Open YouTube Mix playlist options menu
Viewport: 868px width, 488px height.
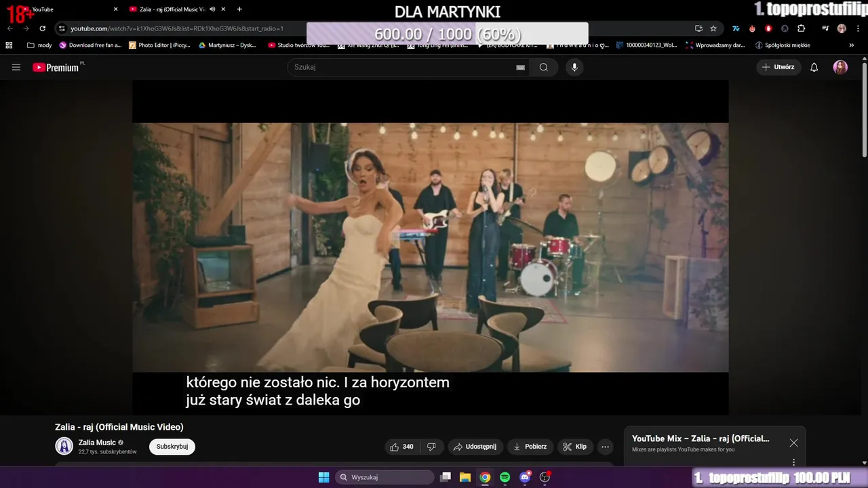coord(793,462)
